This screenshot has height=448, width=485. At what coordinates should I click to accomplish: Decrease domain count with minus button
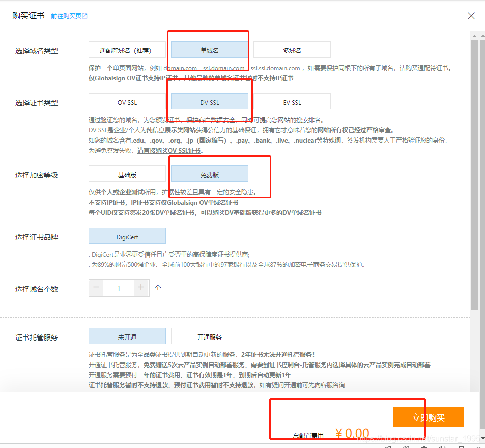(x=96, y=288)
